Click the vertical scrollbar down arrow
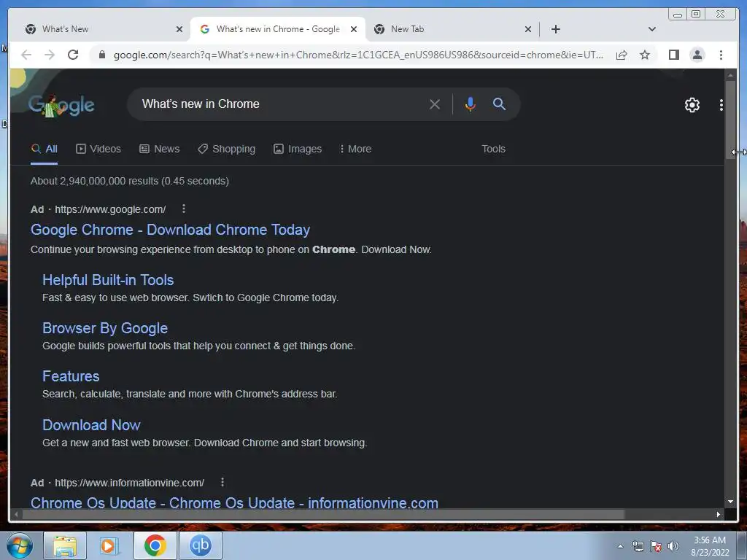The width and height of the screenshot is (747, 560). (730, 502)
